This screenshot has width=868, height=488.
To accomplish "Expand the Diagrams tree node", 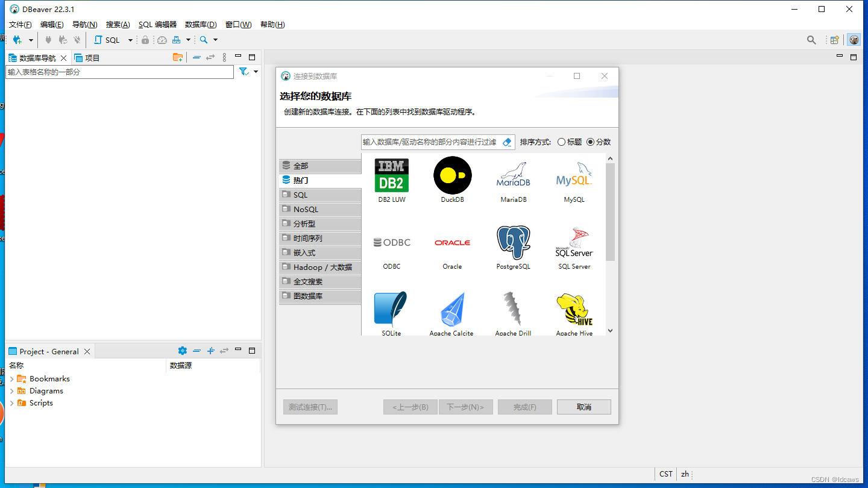I will pos(11,391).
